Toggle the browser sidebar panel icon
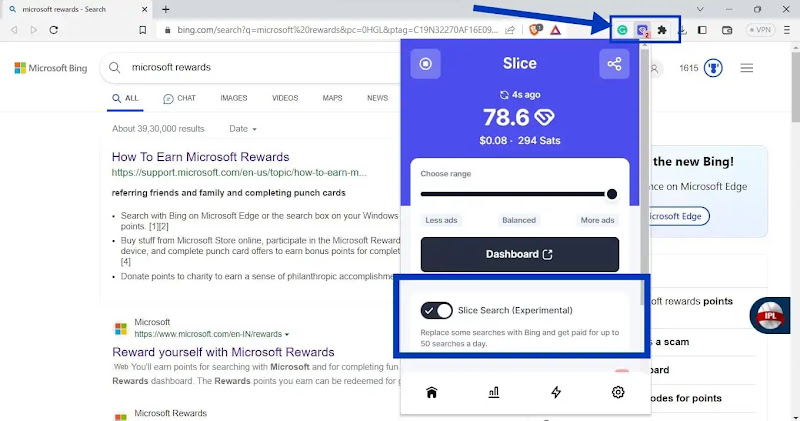Image resolution: width=800 pixels, height=421 pixels. 703,30
